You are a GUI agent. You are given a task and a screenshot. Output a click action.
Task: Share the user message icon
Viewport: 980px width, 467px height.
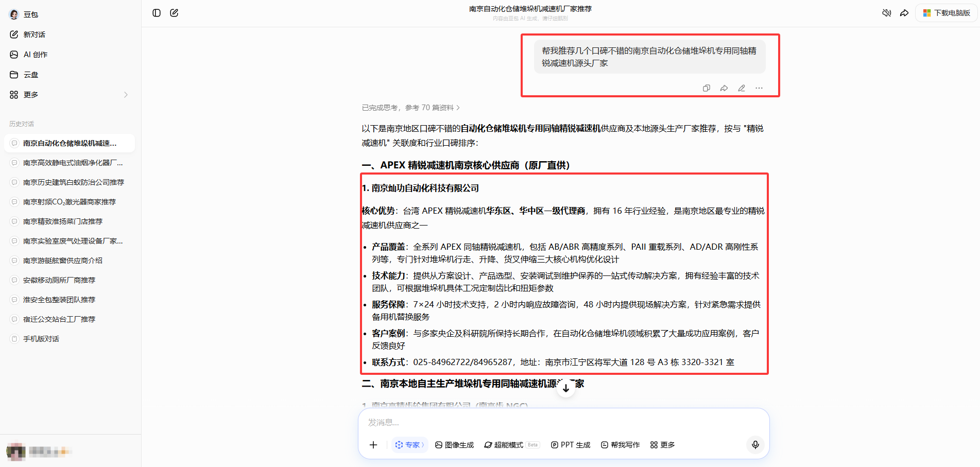(x=724, y=88)
